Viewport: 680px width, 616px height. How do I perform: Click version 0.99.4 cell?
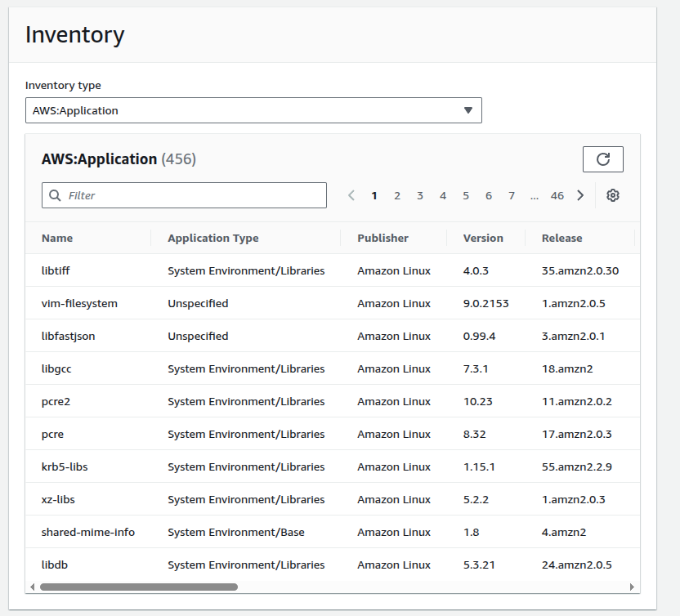pyautogui.click(x=479, y=336)
